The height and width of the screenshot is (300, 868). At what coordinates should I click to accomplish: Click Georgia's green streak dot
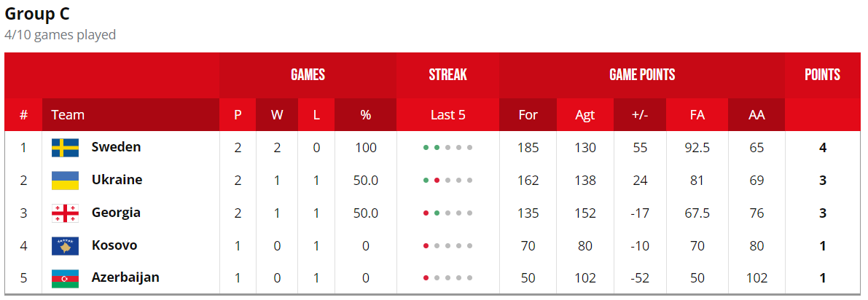tap(437, 213)
